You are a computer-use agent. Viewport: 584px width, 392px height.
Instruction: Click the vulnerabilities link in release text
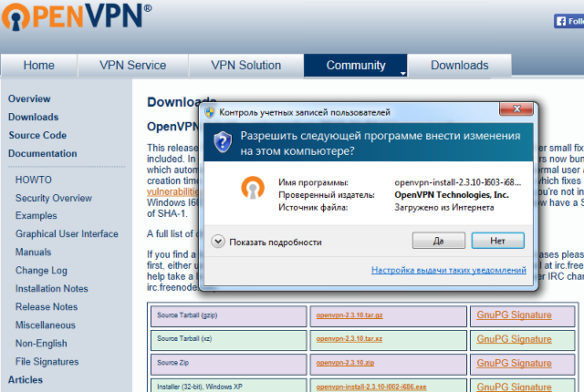pos(172,192)
